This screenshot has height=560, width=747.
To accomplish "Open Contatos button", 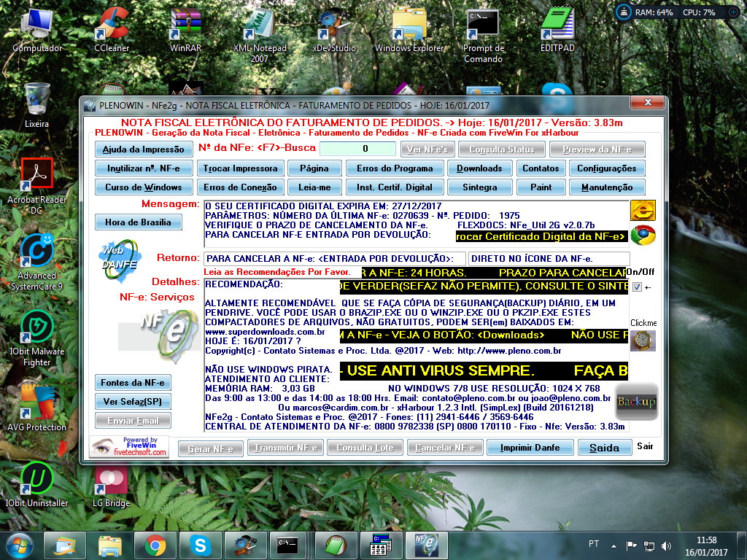I will point(541,168).
